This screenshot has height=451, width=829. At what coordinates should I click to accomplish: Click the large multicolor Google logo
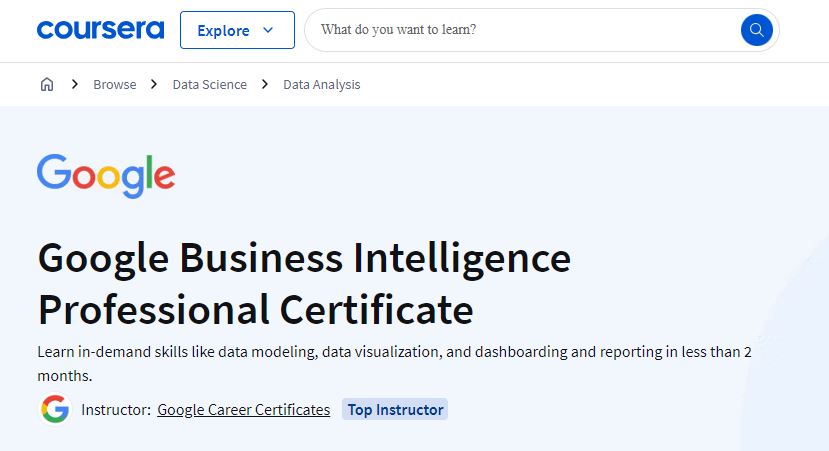(106, 176)
